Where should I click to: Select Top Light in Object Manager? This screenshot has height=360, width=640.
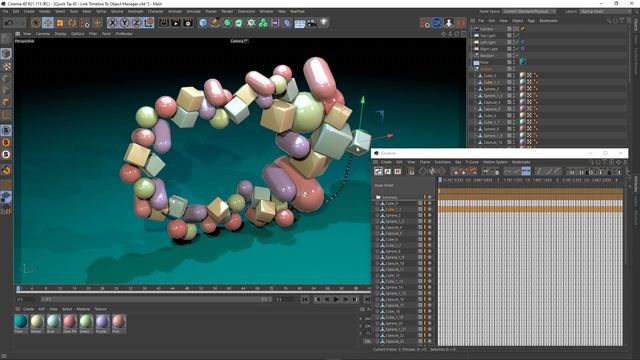(x=488, y=36)
